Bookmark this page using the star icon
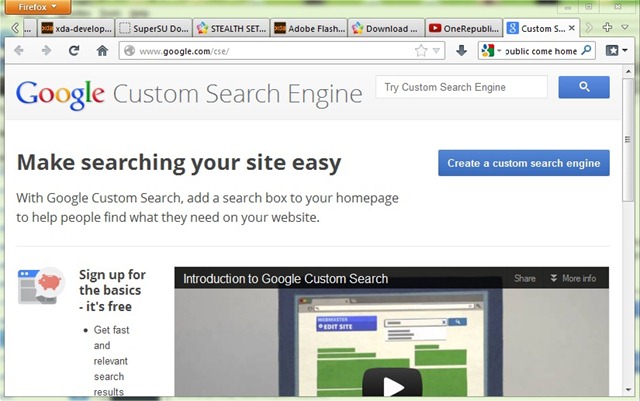Image resolution: width=640 pixels, height=401 pixels. (421, 51)
